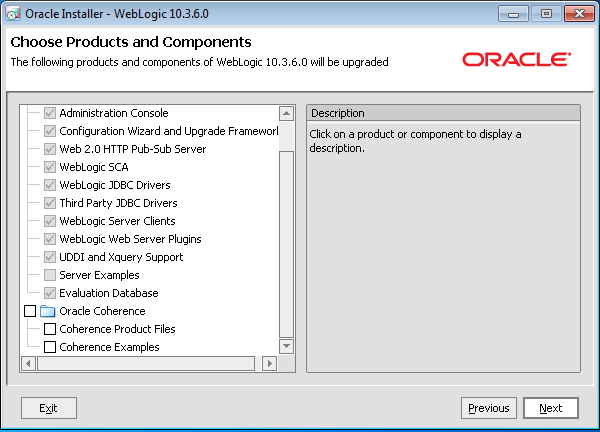Select the Third Party JDBC Drivers label
This screenshot has height=432, width=600.
118,203
